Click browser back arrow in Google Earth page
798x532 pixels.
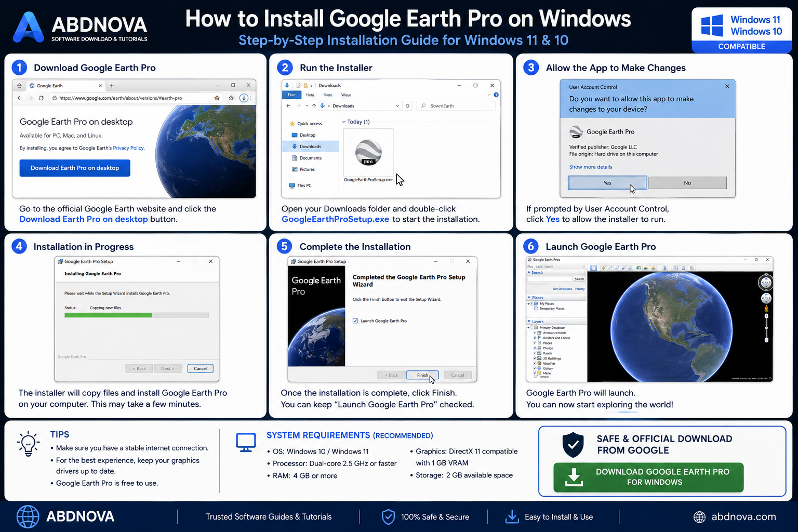click(x=20, y=98)
